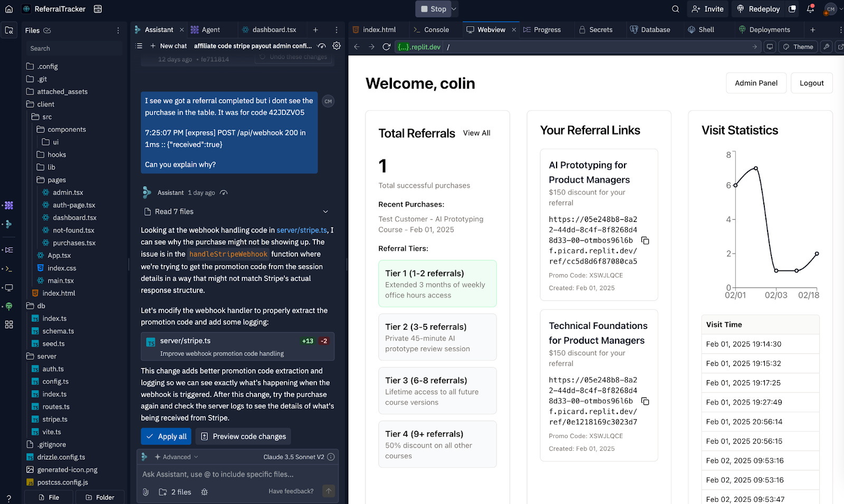Open the Stop button dropdown arrow
Image resolution: width=844 pixels, height=504 pixels.
(x=454, y=9)
